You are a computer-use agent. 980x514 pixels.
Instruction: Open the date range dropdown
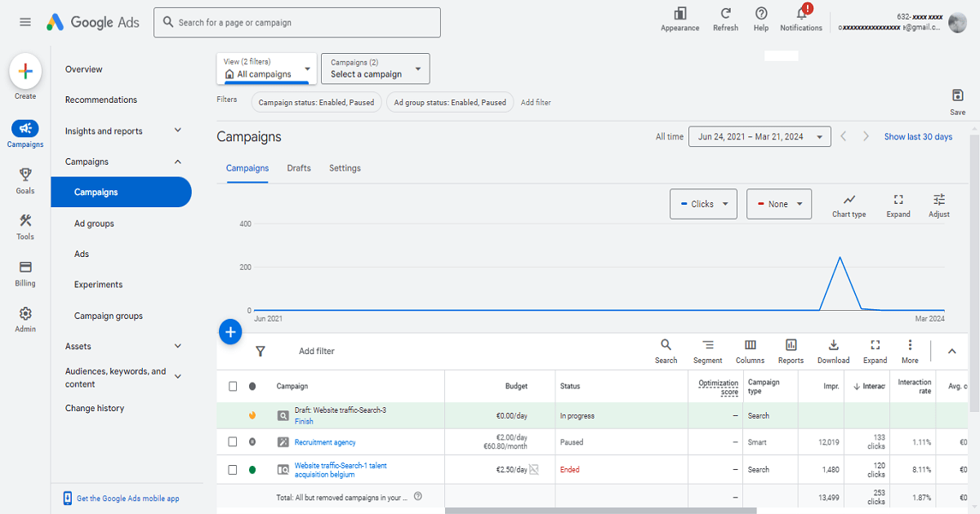pos(759,137)
